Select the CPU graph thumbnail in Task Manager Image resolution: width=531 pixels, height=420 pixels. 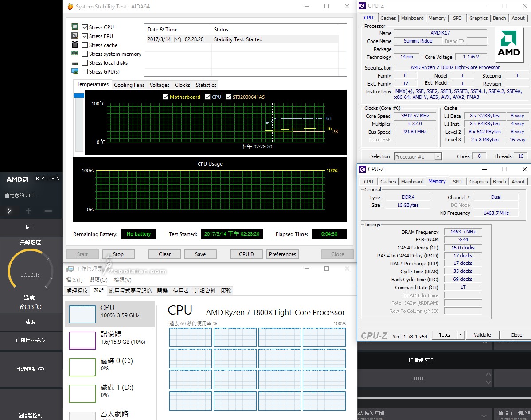tap(82, 314)
